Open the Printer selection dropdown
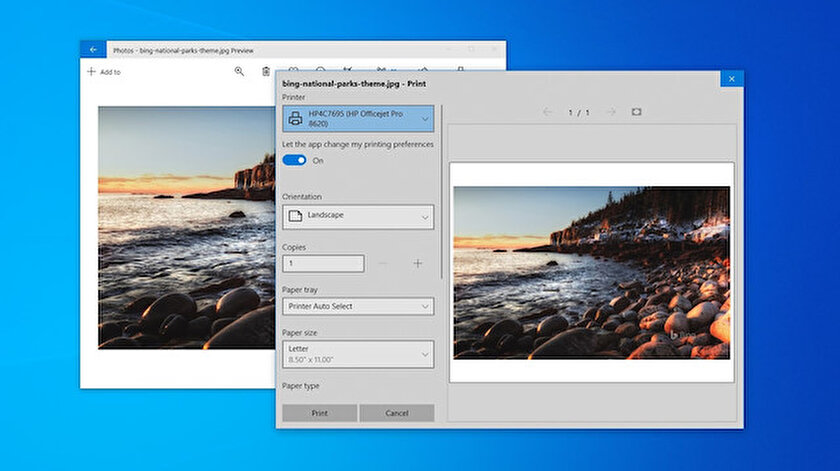The width and height of the screenshot is (840, 471). point(358,118)
